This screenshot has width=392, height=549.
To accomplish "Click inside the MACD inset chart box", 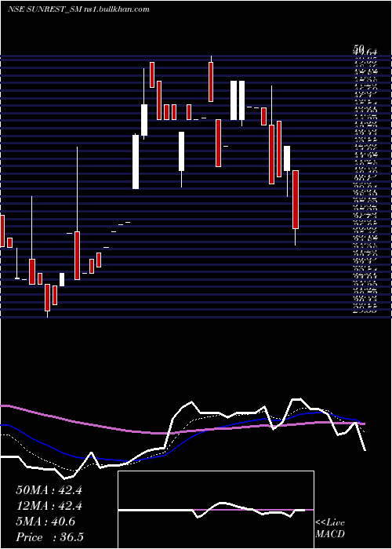I will tap(216, 510).
